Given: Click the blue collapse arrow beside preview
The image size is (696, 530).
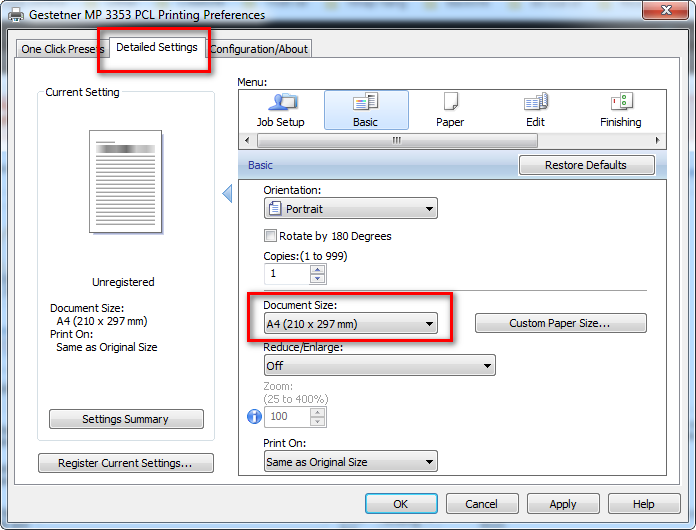Looking at the screenshot, I should pos(227,194).
